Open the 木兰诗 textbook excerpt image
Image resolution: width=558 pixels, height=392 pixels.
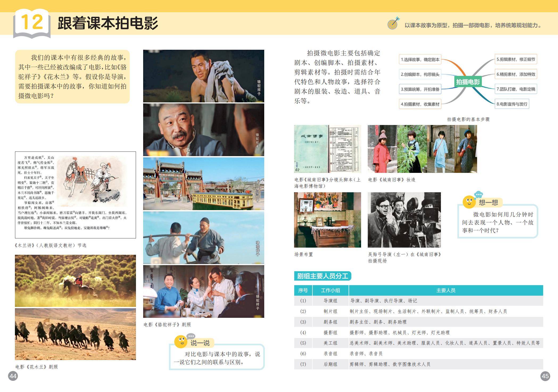[75, 195]
